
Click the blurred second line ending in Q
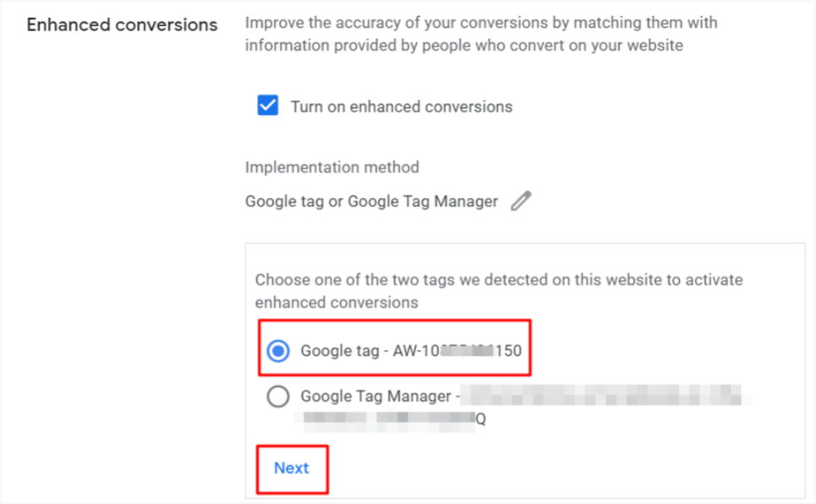[394, 419]
